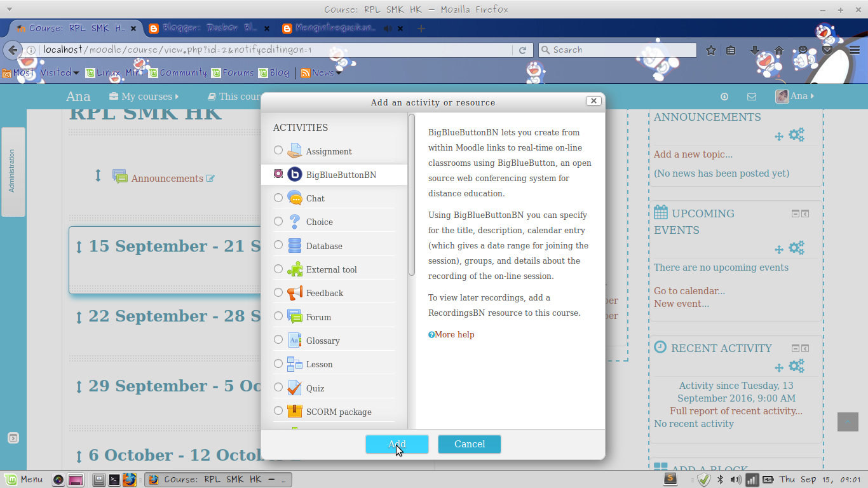Click the activity list scrollbar in dialog
Screen dimensions: 868x488
(412, 194)
